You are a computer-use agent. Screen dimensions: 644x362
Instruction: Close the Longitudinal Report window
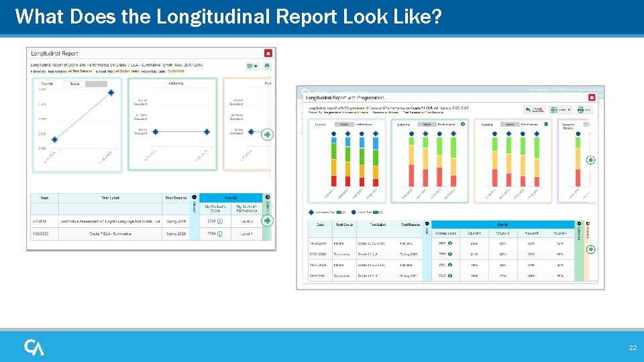(x=268, y=54)
